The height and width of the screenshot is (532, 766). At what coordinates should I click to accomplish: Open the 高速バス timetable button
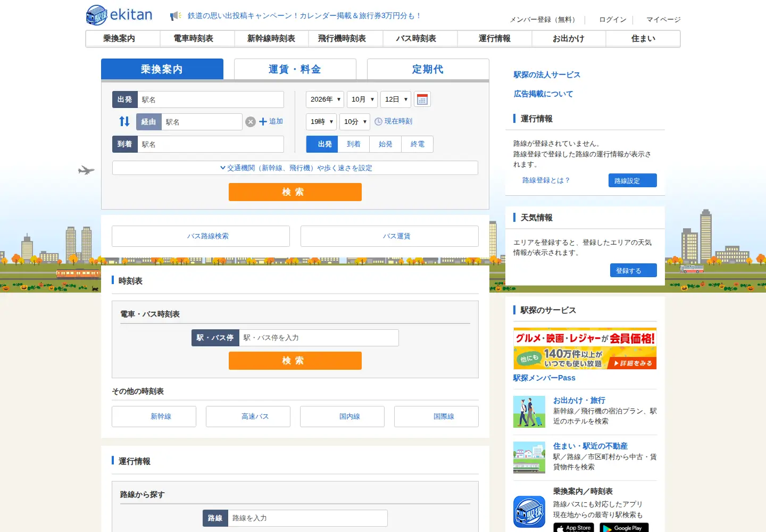(x=248, y=417)
